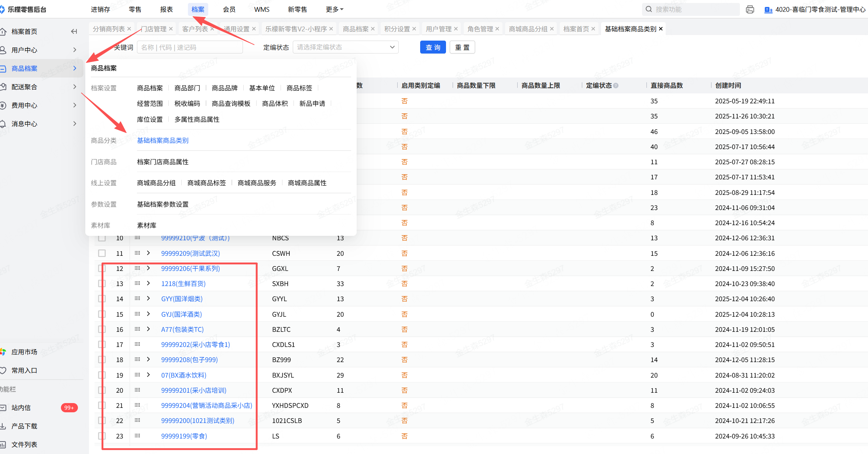Screen dimensions: 868x454
Task: Click the blue 查询 button
Action: click(x=433, y=47)
